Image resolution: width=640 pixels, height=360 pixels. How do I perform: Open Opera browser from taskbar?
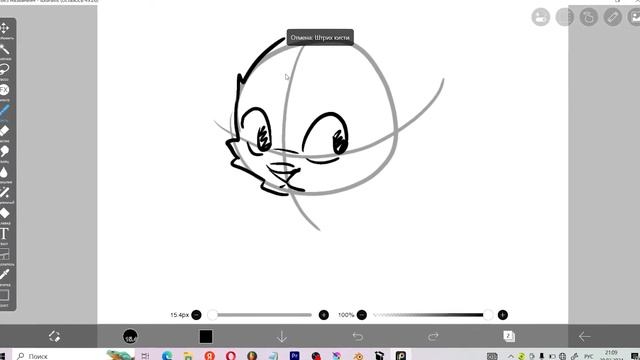coord(231,356)
